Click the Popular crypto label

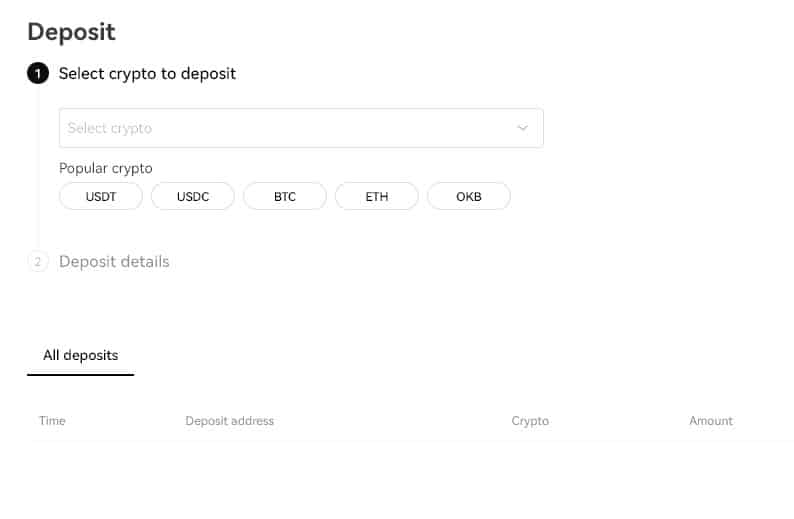106,168
